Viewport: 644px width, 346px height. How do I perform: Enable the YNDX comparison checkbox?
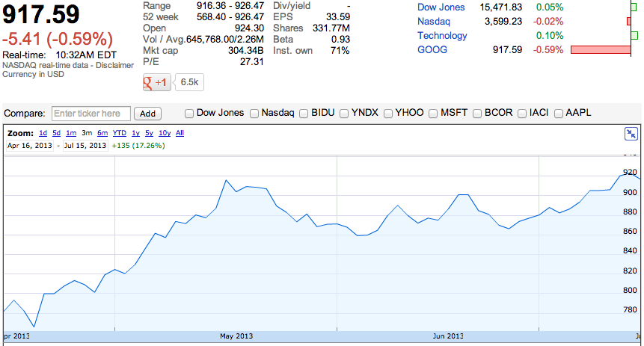coord(344,114)
